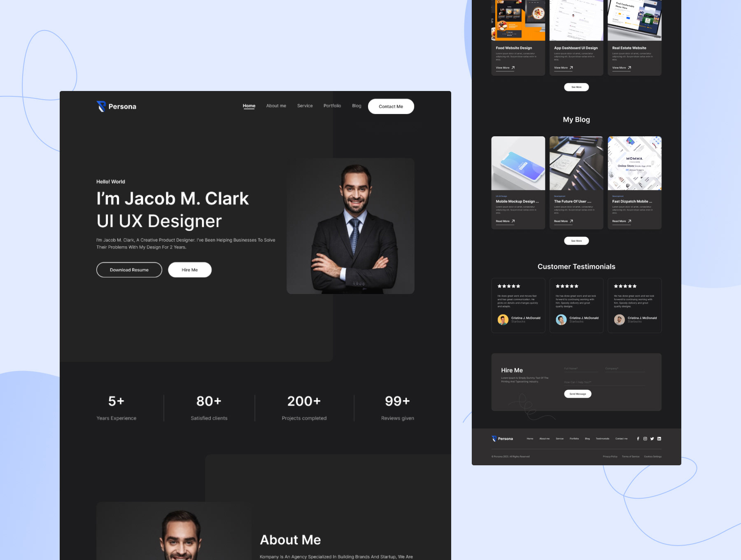Click the '200+' projects completed stat
The image size is (741, 560).
tap(304, 401)
